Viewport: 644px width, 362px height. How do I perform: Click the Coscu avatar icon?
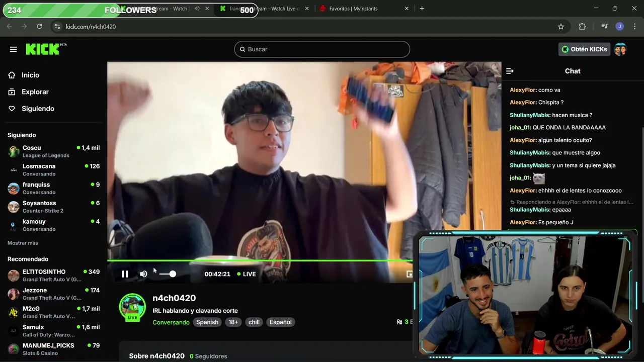[14, 151]
